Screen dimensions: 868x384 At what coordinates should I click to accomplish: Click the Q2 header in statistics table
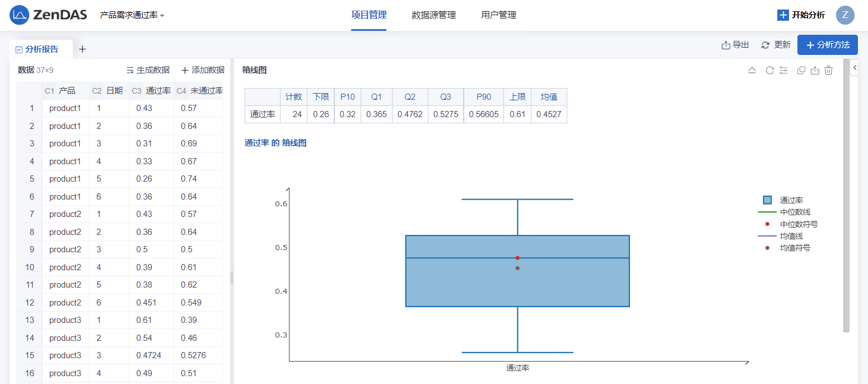tap(410, 97)
